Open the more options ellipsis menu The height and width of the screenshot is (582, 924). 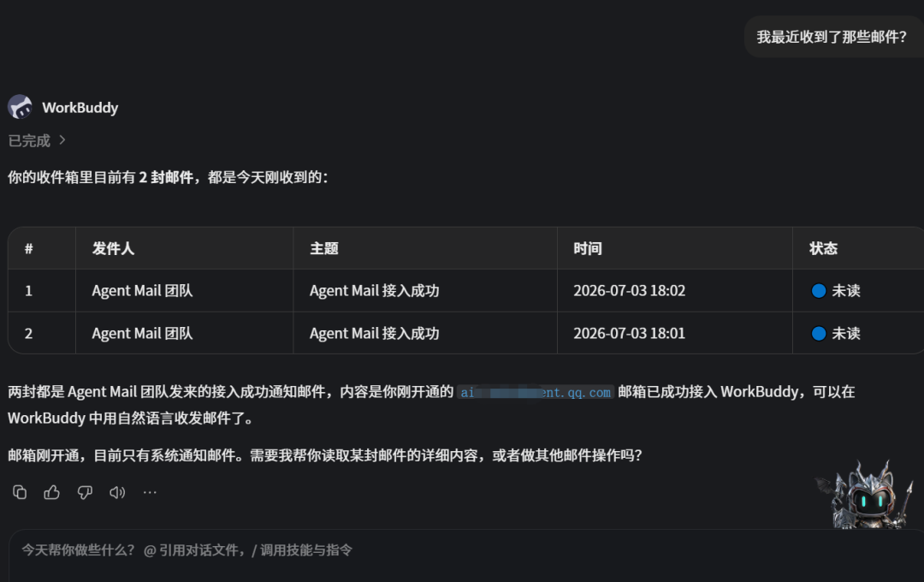150,492
